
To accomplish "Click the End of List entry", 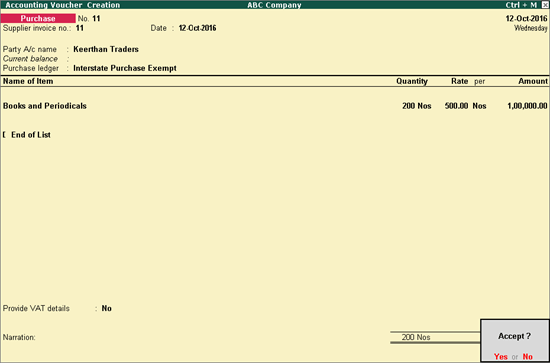I will (31, 135).
